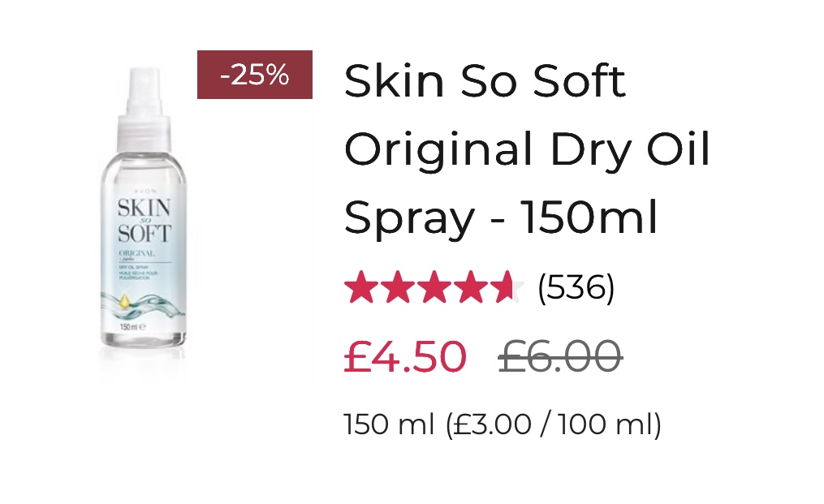824x504 pixels.
Task: Click the spray nozzle of the bottle image
Action: click(x=144, y=91)
